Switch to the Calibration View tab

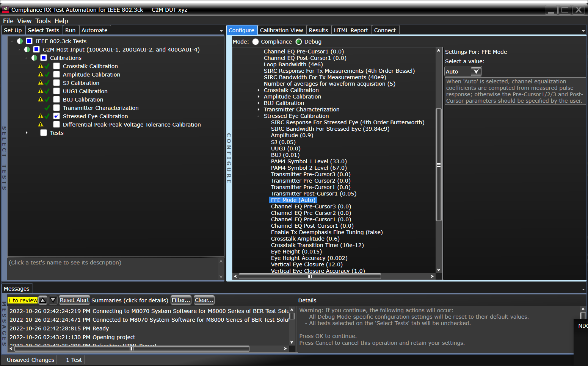point(281,30)
